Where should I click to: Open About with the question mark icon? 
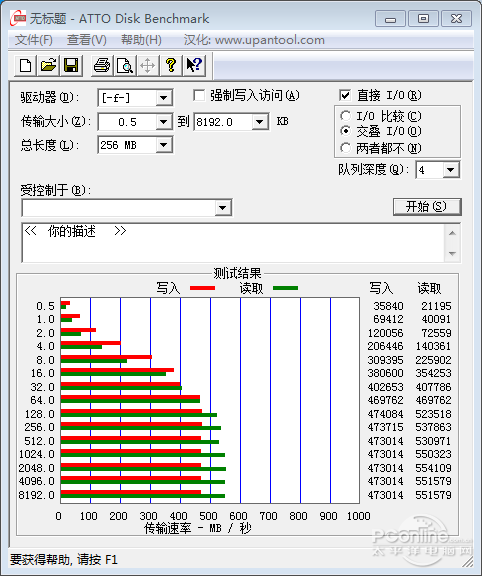click(170, 66)
